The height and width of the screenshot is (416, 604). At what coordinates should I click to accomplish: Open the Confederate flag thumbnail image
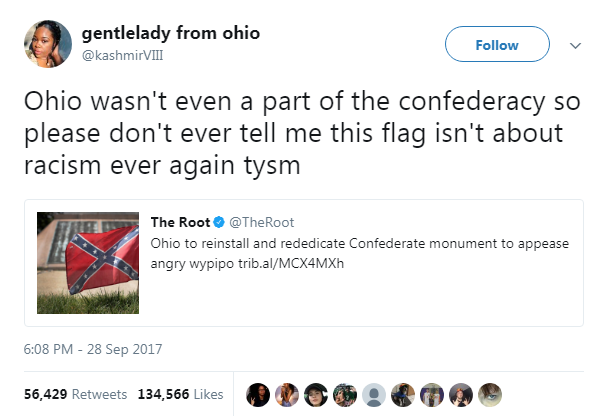point(87,264)
